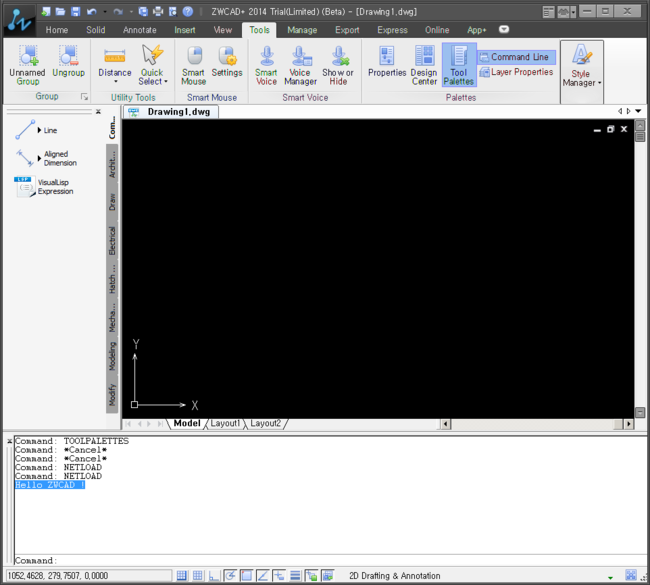This screenshot has width=650, height=585.
Task: Click the Smart Mouse icon
Action: coord(194,66)
